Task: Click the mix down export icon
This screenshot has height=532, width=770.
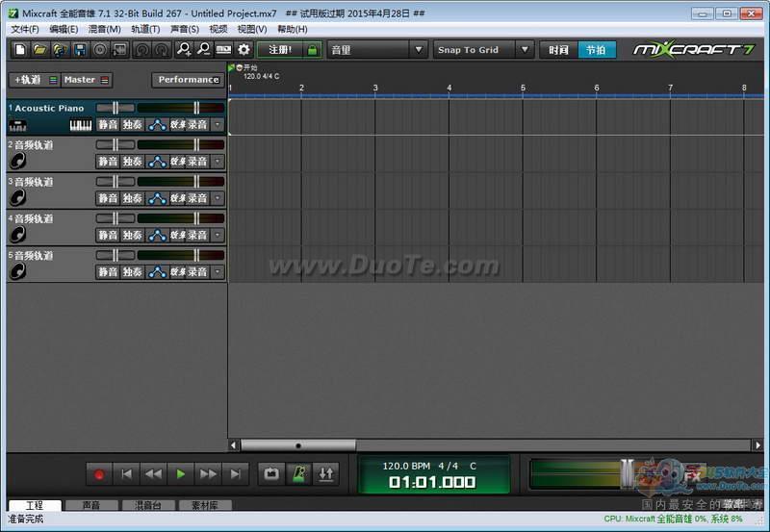Action: pos(120,50)
